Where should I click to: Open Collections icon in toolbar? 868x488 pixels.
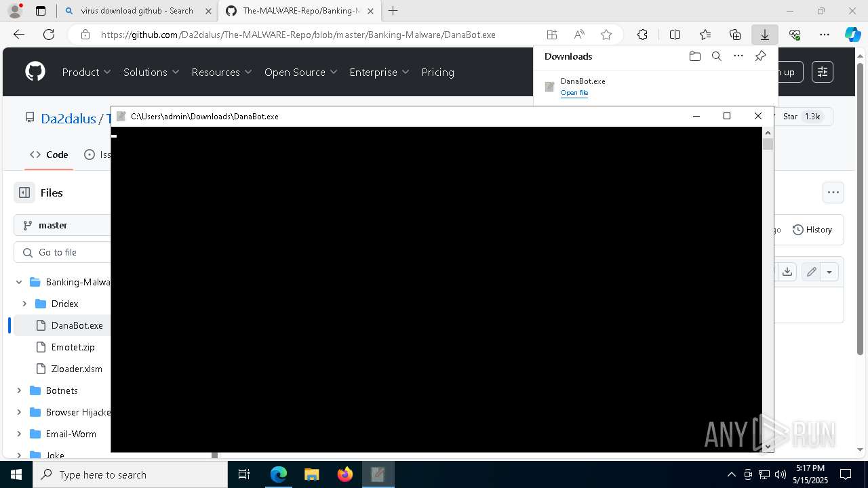[735, 35]
